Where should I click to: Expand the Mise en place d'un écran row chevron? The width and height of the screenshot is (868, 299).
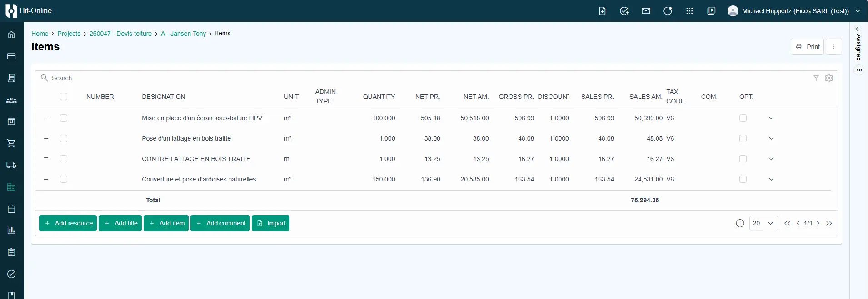[771, 118]
